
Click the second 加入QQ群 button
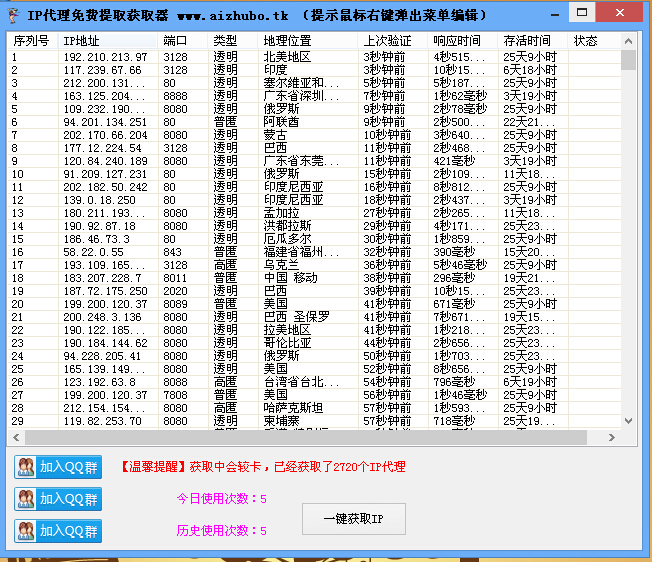pyautogui.click(x=58, y=499)
